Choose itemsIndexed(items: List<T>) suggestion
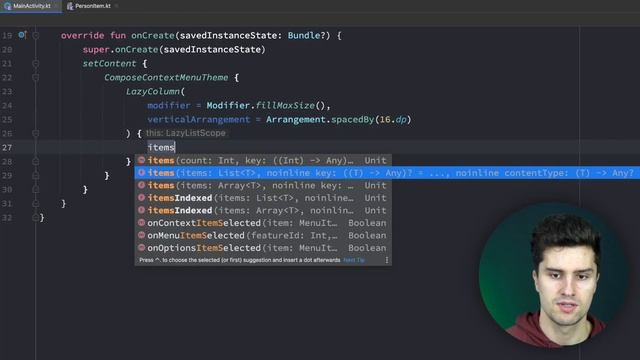Screen dimensions: 640x360 pyautogui.click(x=263, y=198)
